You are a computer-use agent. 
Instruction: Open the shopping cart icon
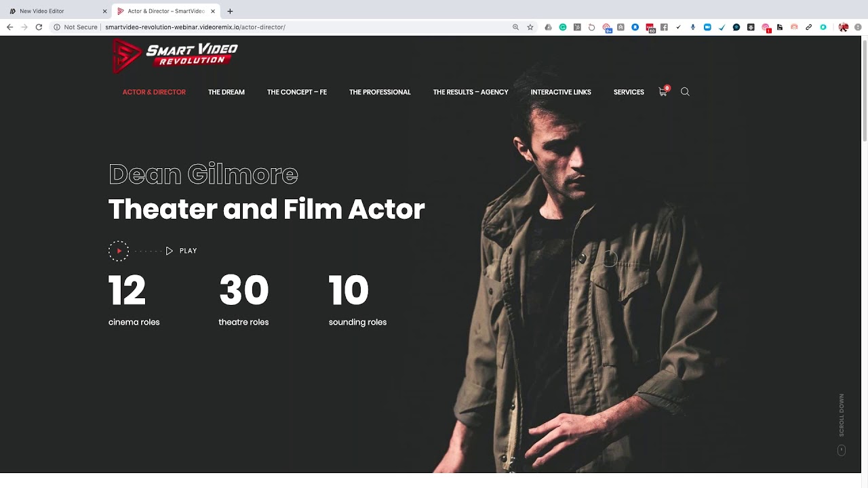point(663,91)
